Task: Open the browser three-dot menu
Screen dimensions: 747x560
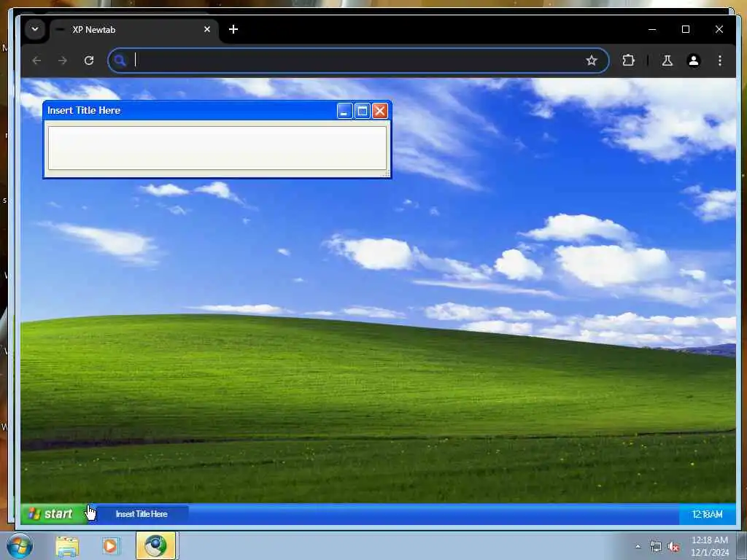Action: [720, 61]
